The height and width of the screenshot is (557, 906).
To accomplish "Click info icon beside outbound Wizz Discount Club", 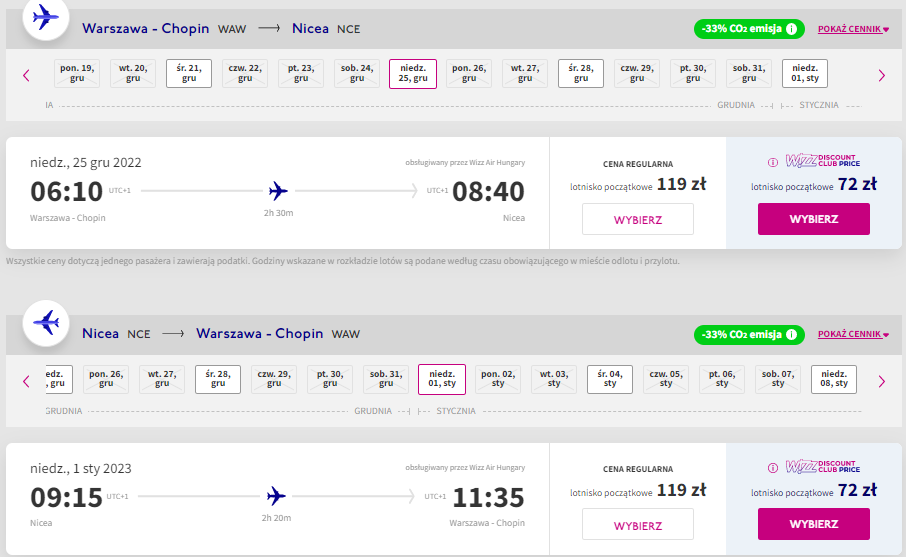I will (x=773, y=162).
